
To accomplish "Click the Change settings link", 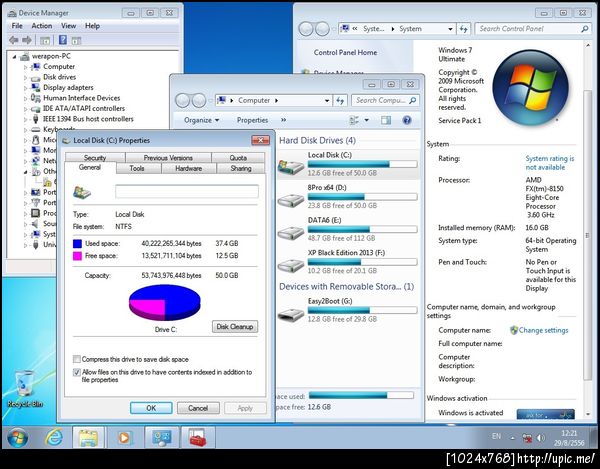I will click(x=543, y=330).
